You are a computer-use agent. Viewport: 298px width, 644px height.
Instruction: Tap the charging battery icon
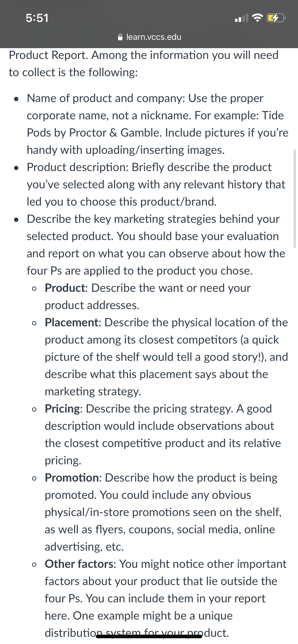tap(276, 18)
